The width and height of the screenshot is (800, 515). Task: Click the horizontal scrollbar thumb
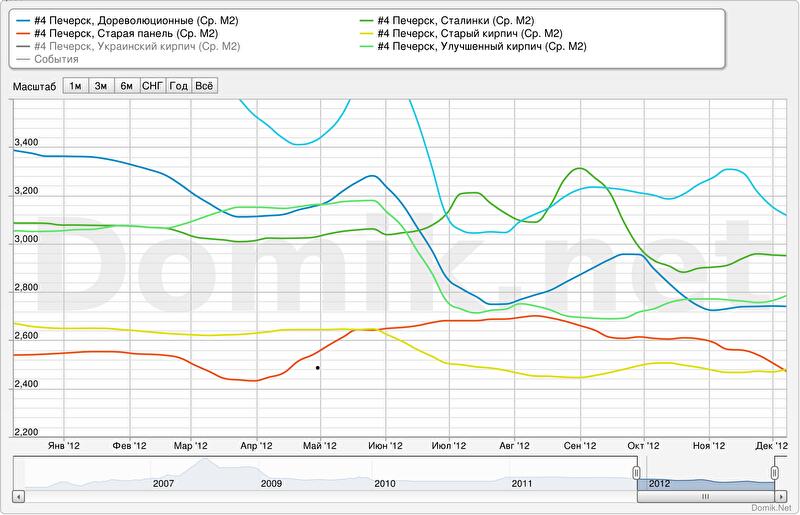(705, 495)
